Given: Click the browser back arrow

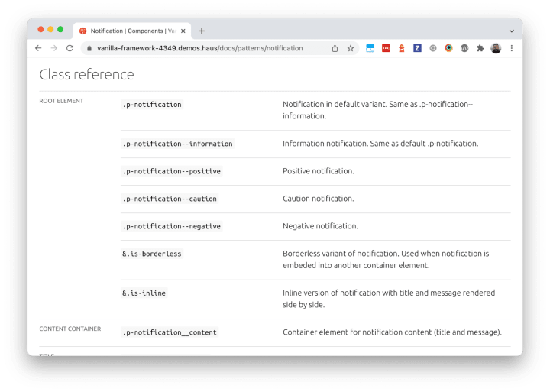Looking at the screenshot, I should point(38,48).
